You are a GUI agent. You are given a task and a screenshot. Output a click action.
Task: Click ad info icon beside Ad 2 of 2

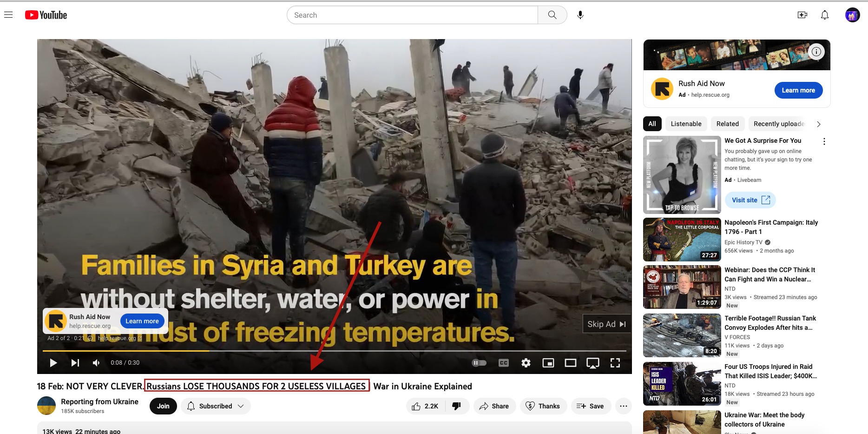(x=90, y=338)
